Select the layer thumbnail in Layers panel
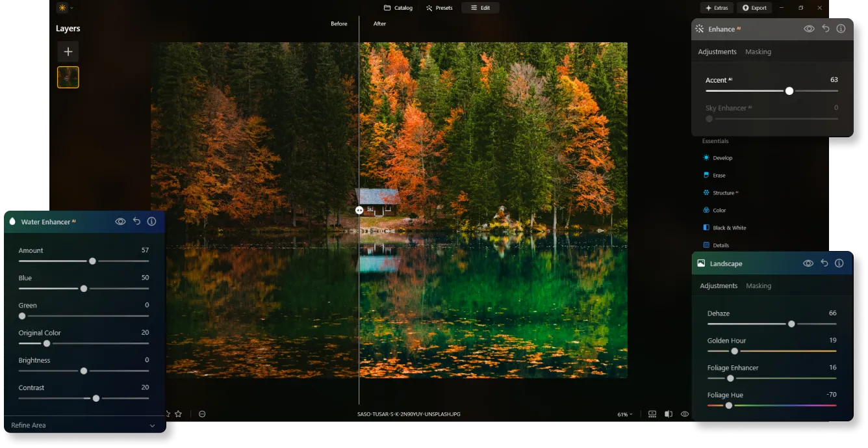The image size is (868, 448). (x=68, y=77)
